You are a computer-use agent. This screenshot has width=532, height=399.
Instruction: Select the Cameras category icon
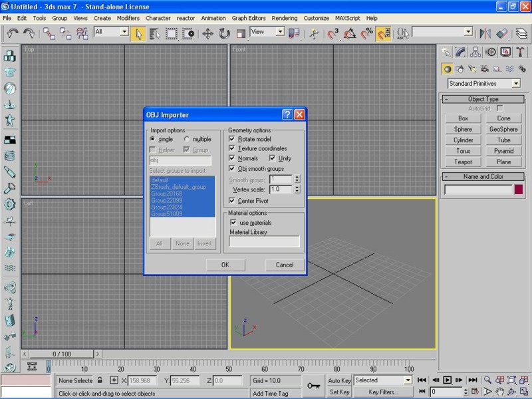pyautogui.click(x=485, y=69)
